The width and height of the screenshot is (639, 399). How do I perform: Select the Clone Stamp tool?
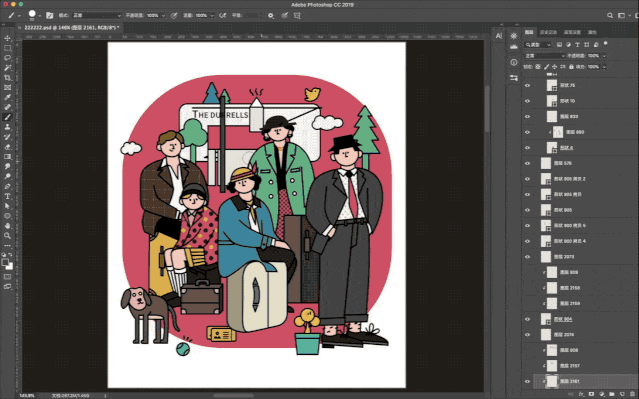pos(7,127)
